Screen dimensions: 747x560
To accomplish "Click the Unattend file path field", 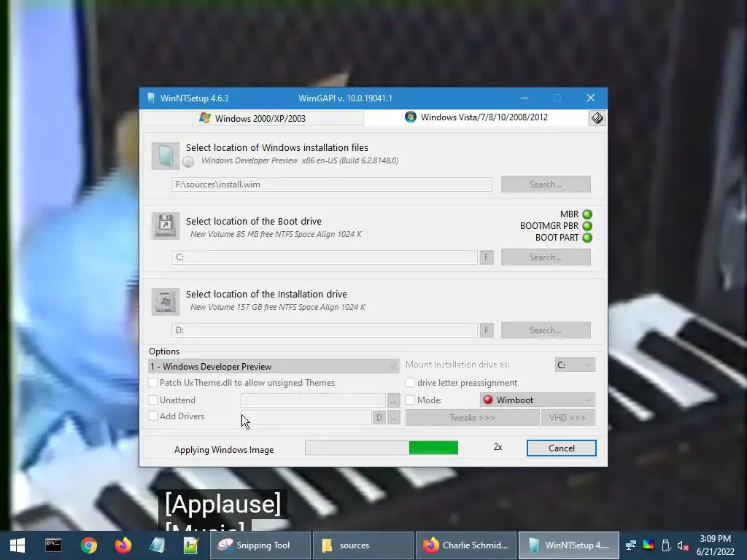I will pyautogui.click(x=313, y=400).
